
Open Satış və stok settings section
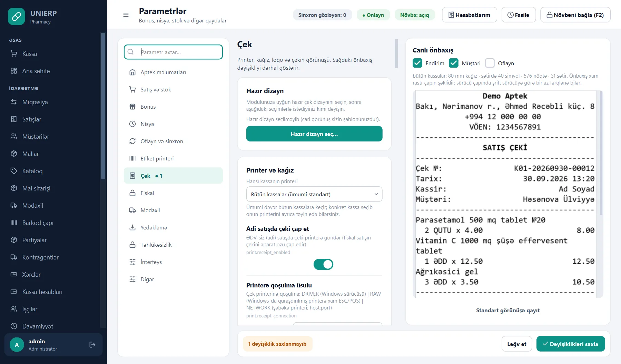173,90
